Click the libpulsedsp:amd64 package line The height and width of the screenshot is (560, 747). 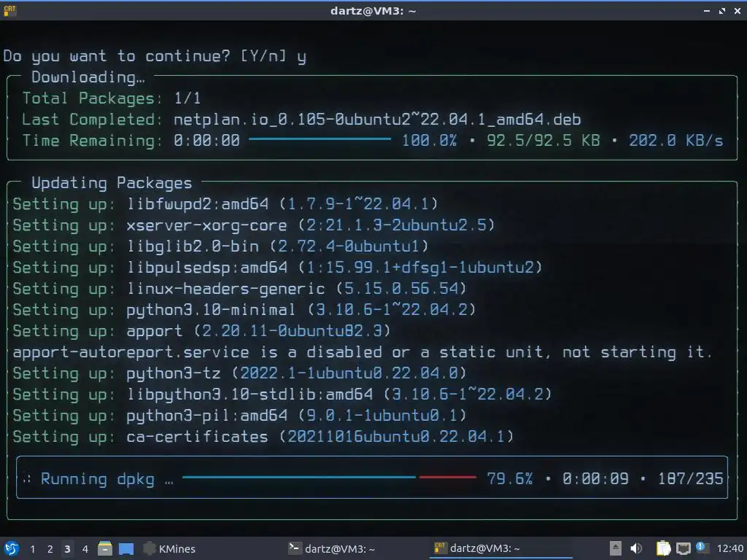pyautogui.click(x=277, y=267)
